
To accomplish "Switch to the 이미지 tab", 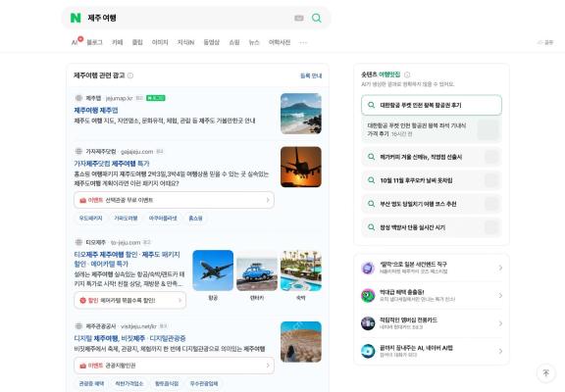I will [160, 42].
